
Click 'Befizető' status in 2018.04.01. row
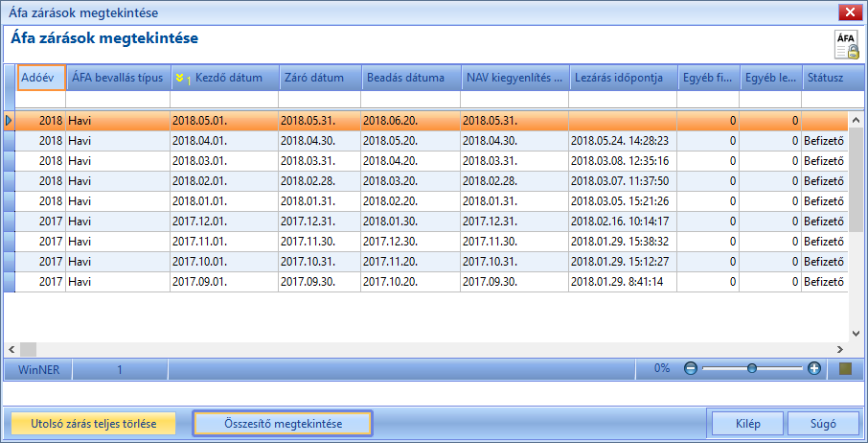point(824,141)
